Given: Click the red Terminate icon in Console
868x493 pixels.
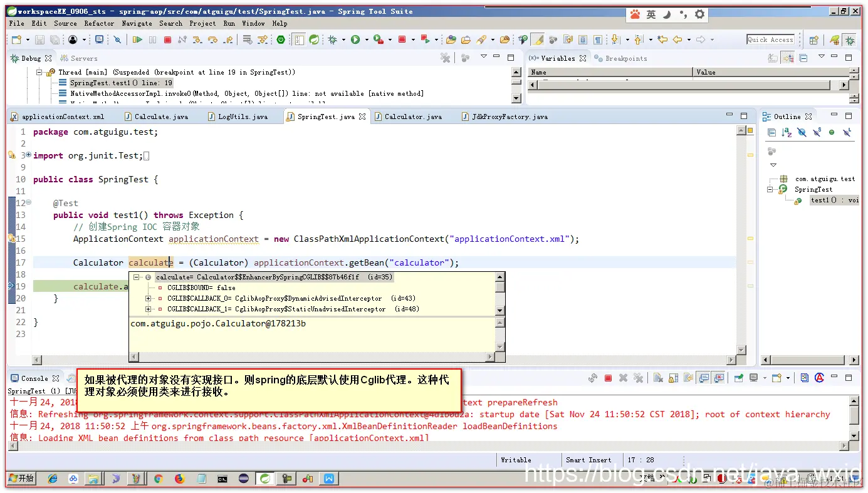Looking at the screenshot, I should (608, 378).
